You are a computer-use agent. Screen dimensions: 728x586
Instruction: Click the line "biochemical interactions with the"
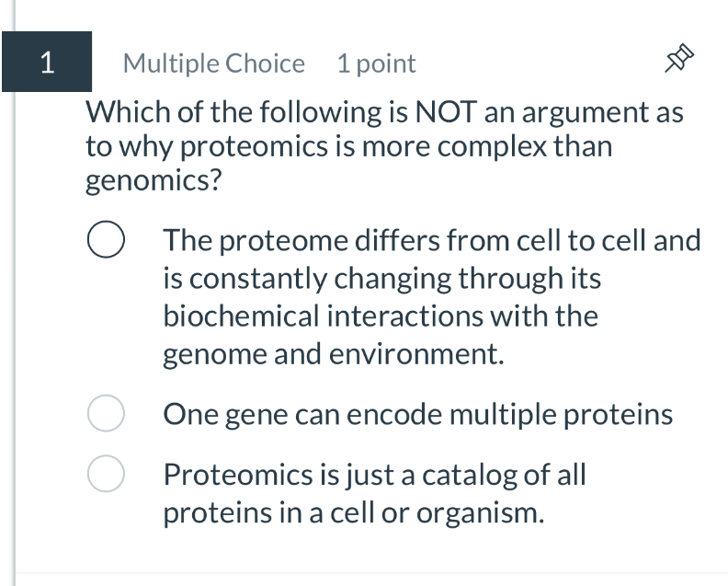coord(380,316)
